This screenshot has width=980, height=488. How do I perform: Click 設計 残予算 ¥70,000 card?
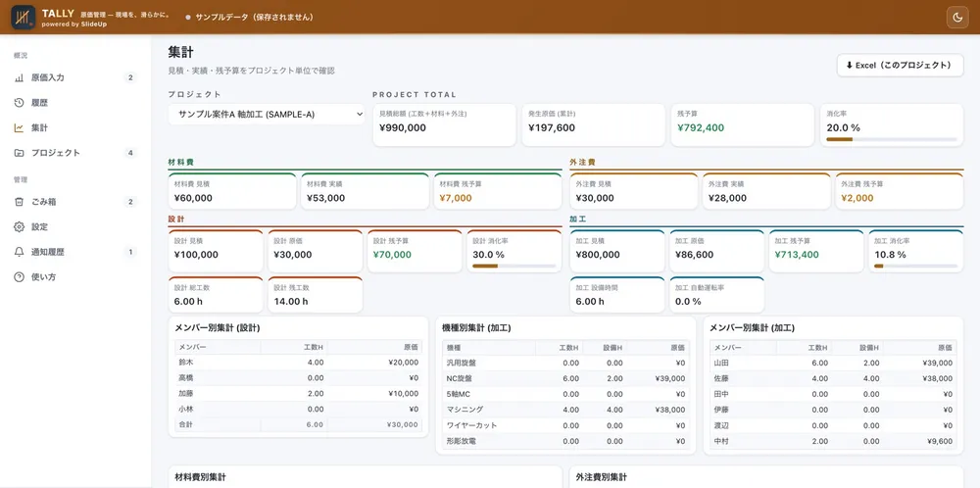tap(415, 251)
